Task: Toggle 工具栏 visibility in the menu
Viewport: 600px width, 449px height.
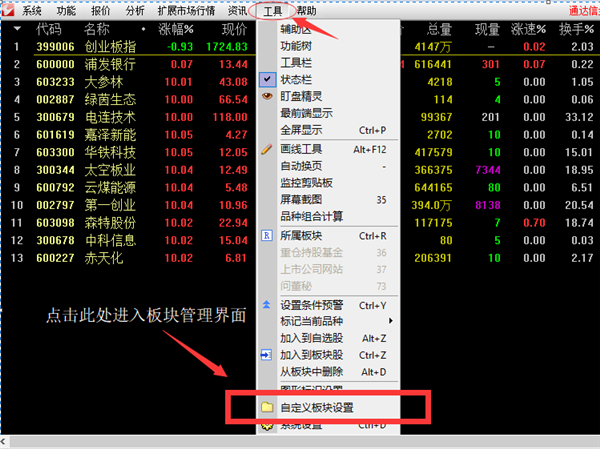Action: coord(298,61)
